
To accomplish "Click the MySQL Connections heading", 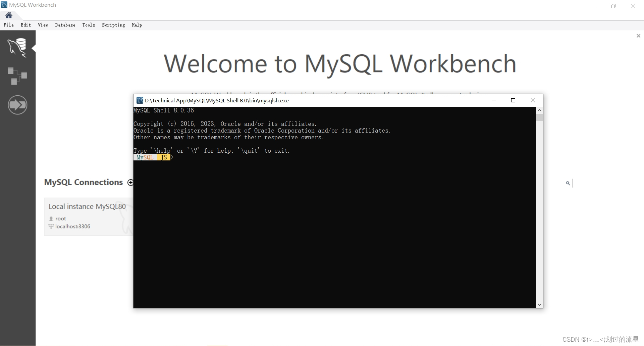I will [x=84, y=182].
